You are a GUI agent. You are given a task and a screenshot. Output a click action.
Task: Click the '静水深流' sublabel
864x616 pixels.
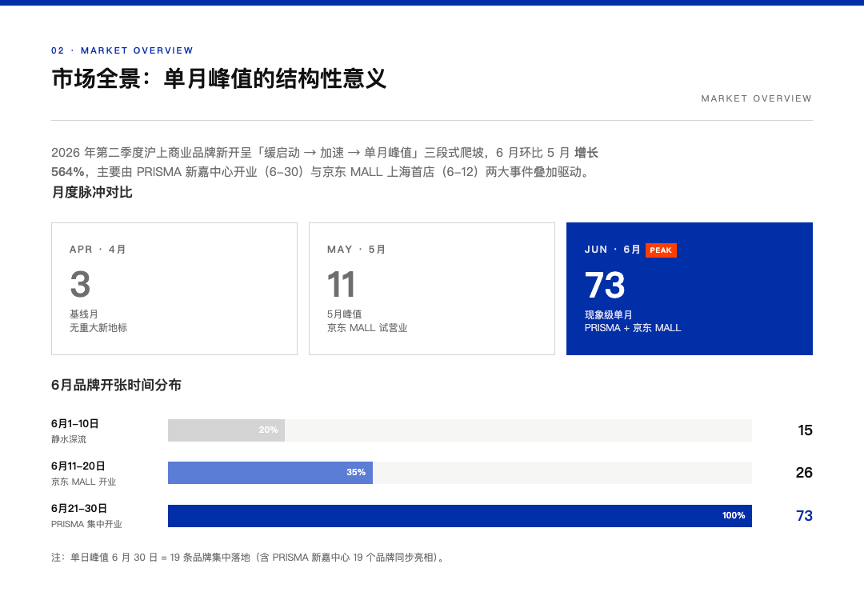coord(69,439)
